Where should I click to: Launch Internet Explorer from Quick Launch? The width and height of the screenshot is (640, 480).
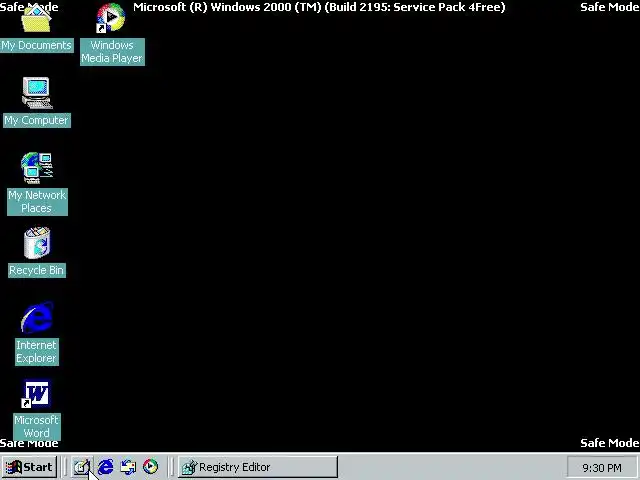click(105, 467)
